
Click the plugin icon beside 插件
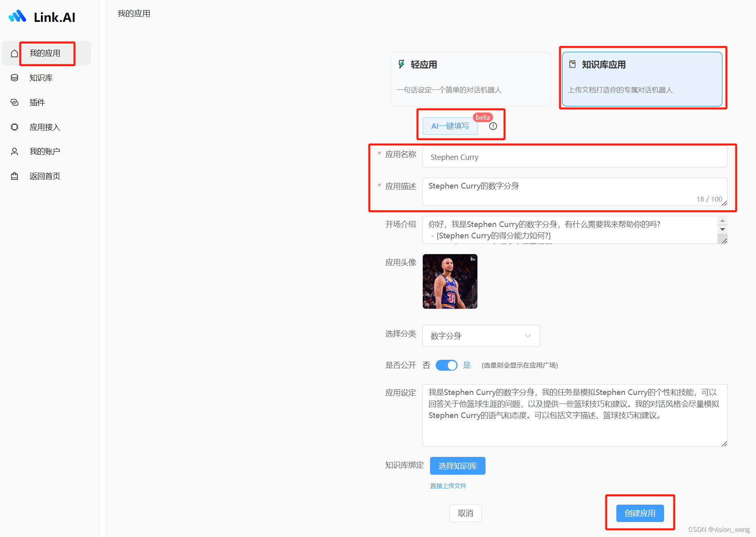[x=15, y=102]
